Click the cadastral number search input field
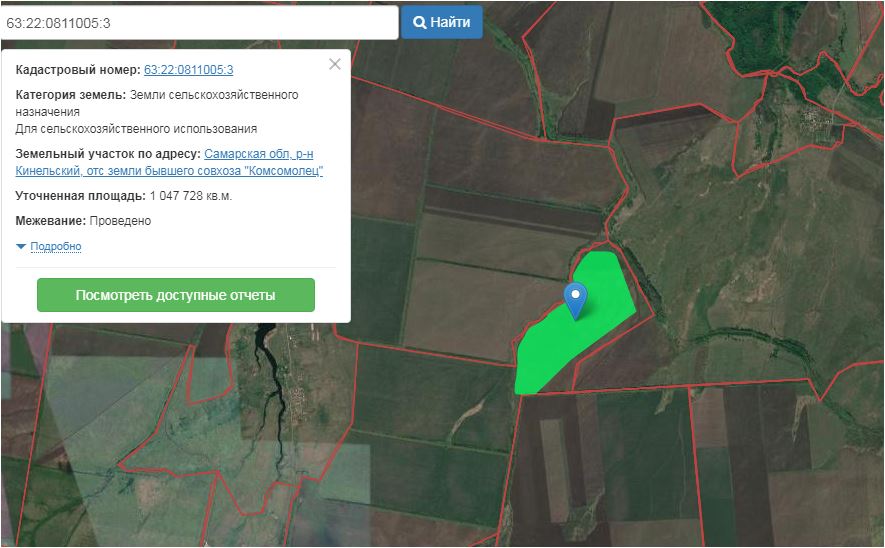This screenshot has height=548, width=885. coord(200,23)
